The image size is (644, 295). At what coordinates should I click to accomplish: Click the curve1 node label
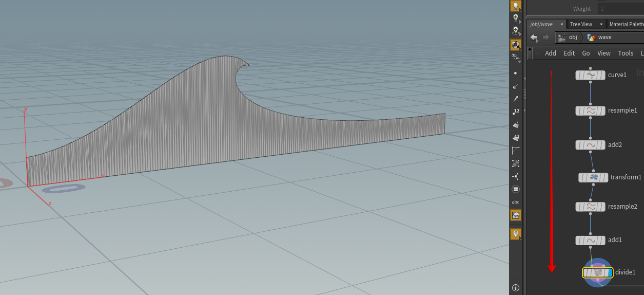pos(617,75)
